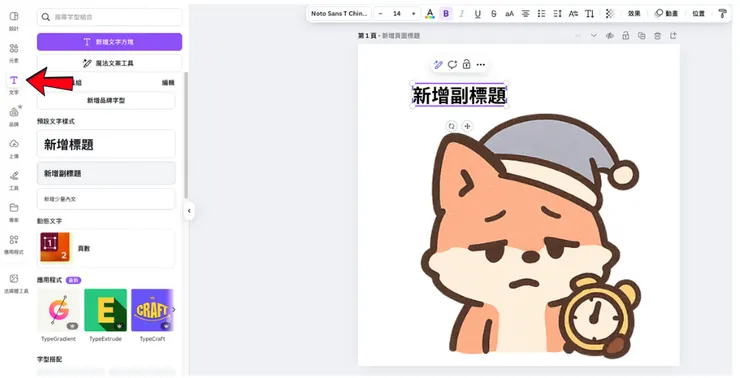
Task: Move the page down with the chevron
Action: pos(594,36)
